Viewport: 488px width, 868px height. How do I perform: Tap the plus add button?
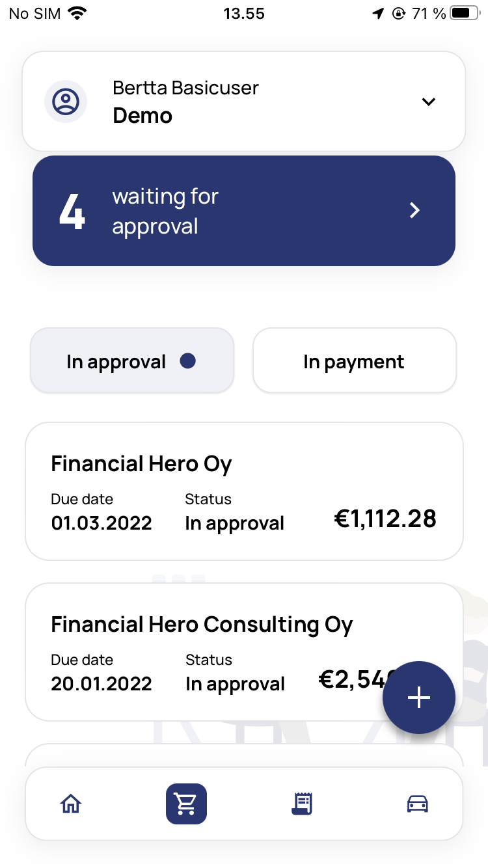(x=419, y=698)
